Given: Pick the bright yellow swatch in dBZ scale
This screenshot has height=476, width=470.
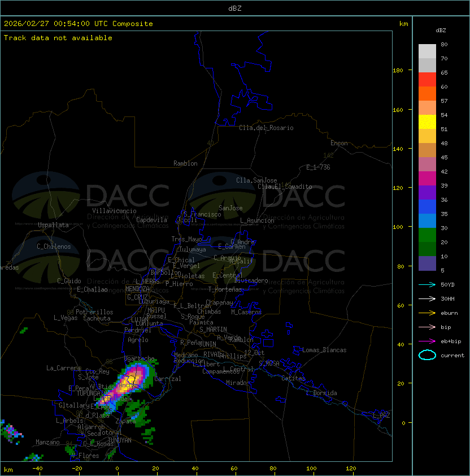Looking at the screenshot, I should pos(427,122).
